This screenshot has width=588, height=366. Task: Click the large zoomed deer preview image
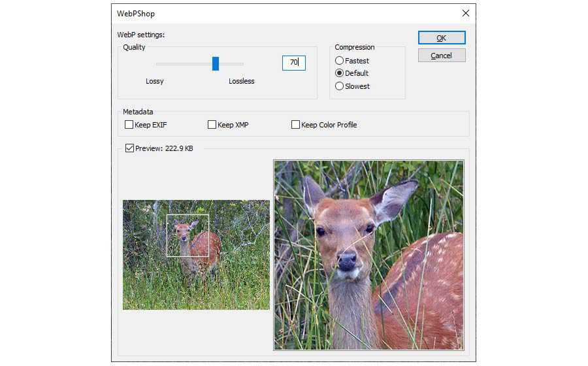click(x=368, y=255)
